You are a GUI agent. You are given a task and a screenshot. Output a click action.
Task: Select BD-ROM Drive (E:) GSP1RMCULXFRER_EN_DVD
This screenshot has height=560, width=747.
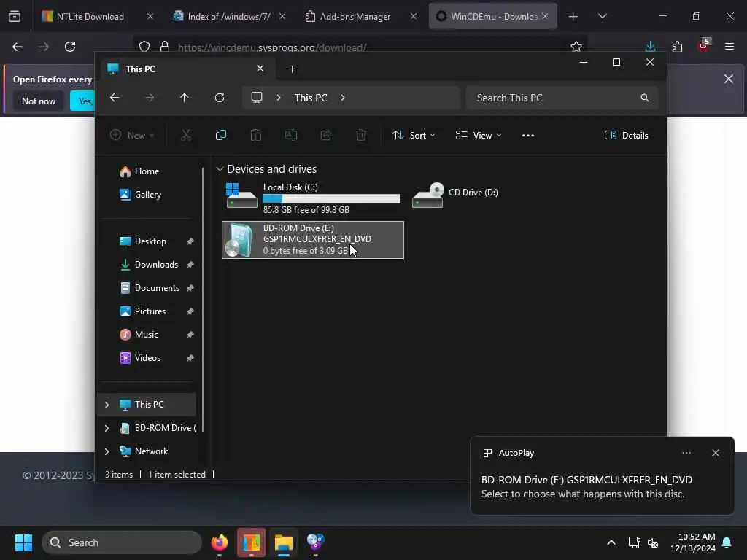(x=313, y=240)
